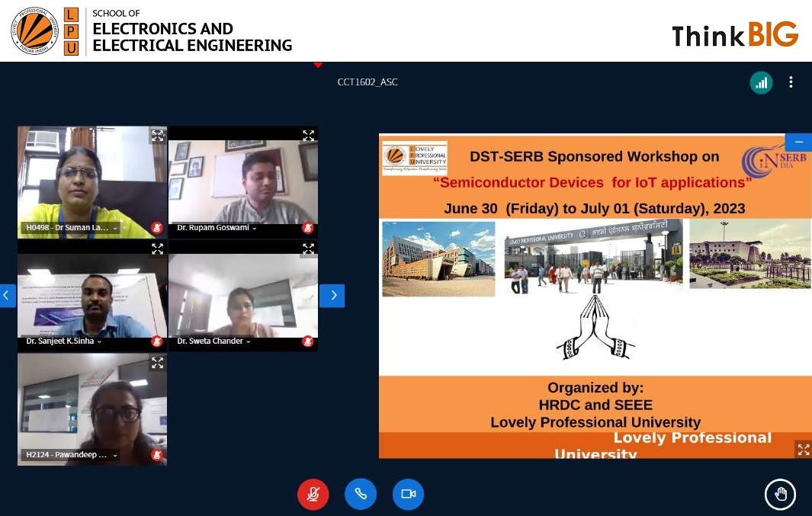
Task: Make the presentation slide fullscreen
Action: click(803, 449)
